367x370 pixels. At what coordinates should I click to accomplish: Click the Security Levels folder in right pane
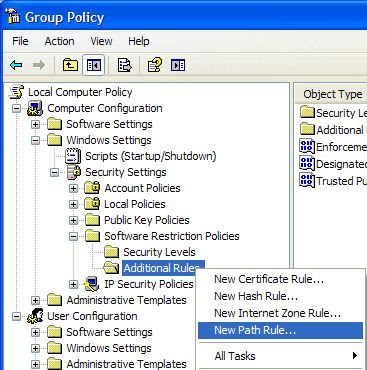click(307, 112)
